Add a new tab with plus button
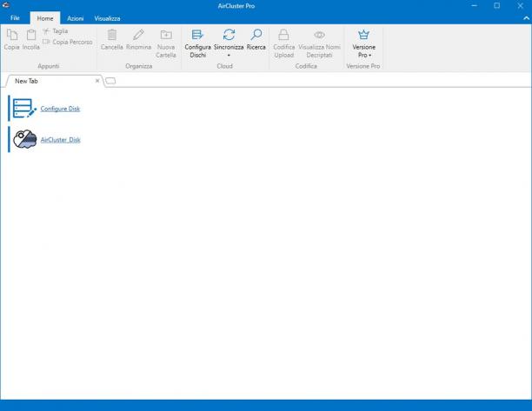Image resolution: width=532 pixels, height=411 pixels. pos(110,81)
